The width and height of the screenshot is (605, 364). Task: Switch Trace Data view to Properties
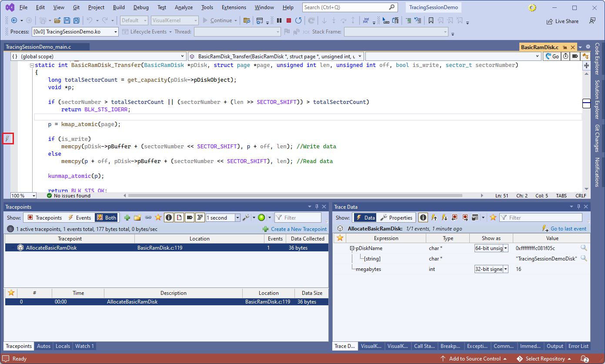pos(396,217)
